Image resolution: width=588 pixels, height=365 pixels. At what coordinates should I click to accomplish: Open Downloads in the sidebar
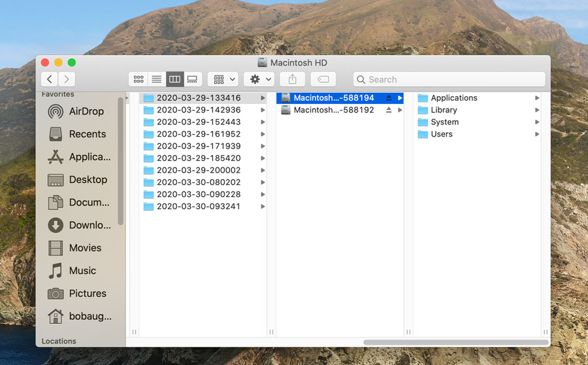80,225
